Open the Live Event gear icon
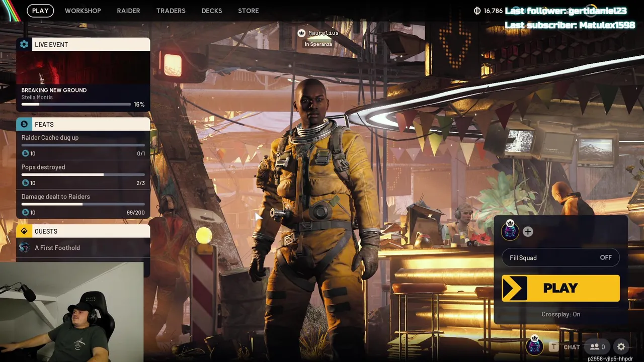 [x=24, y=45]
